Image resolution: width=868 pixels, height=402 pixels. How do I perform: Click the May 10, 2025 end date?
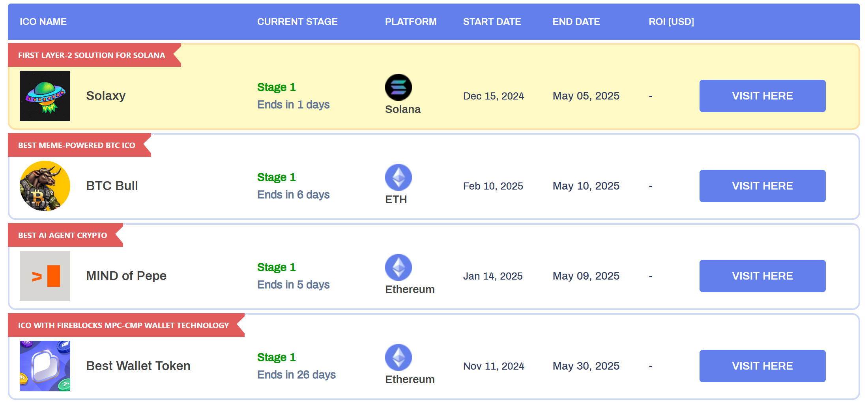[x=586, y=186]
